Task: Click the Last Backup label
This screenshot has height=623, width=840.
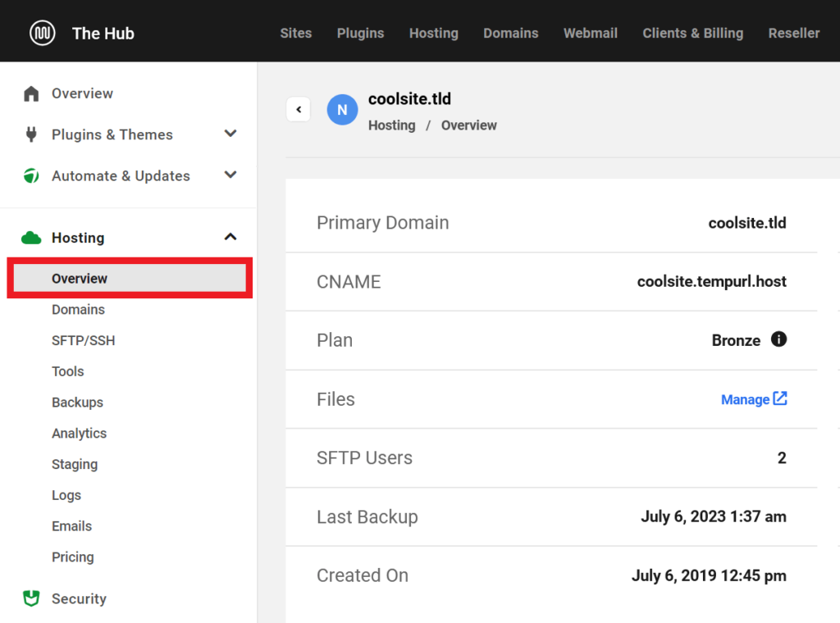Action: pos(367,517)
